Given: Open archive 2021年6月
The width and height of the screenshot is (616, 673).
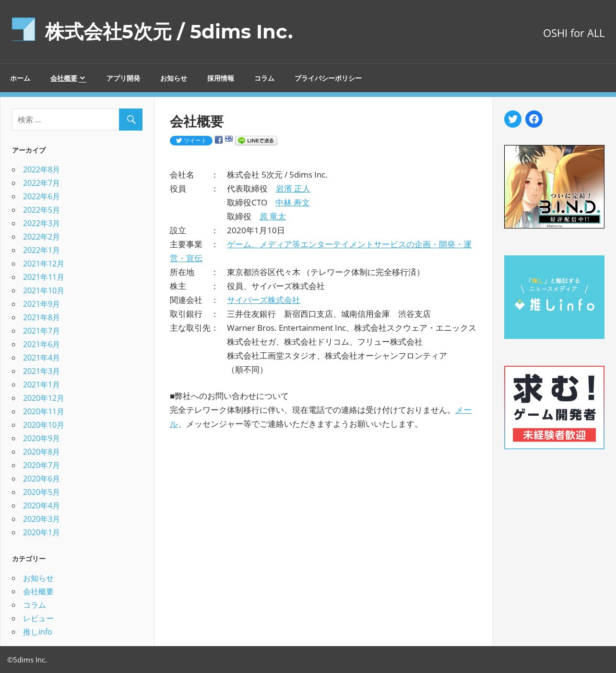Looking at the screenshot, I should (x=41, y=344).
